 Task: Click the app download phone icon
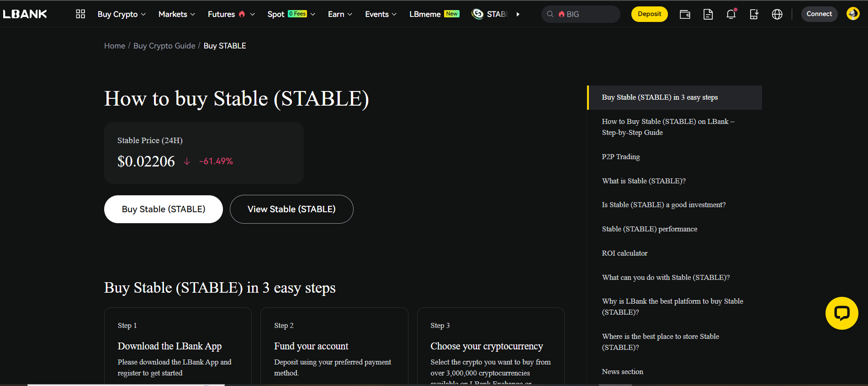754,14
